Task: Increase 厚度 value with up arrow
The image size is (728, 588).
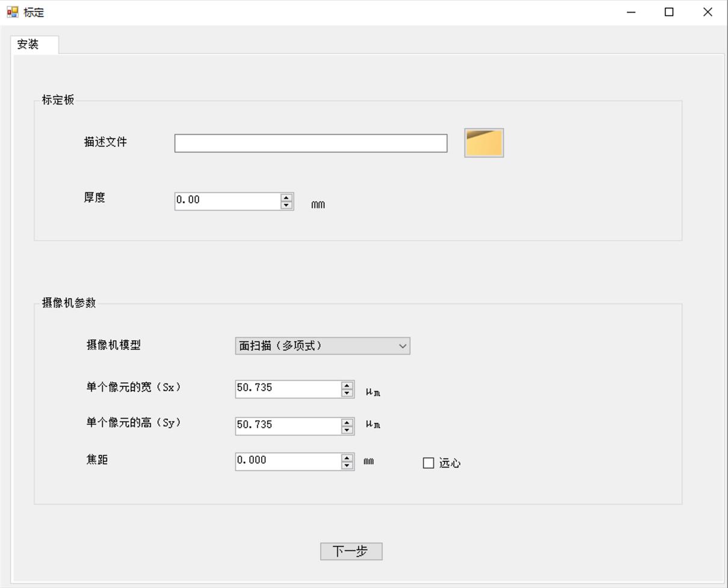Action: (286, 197)
